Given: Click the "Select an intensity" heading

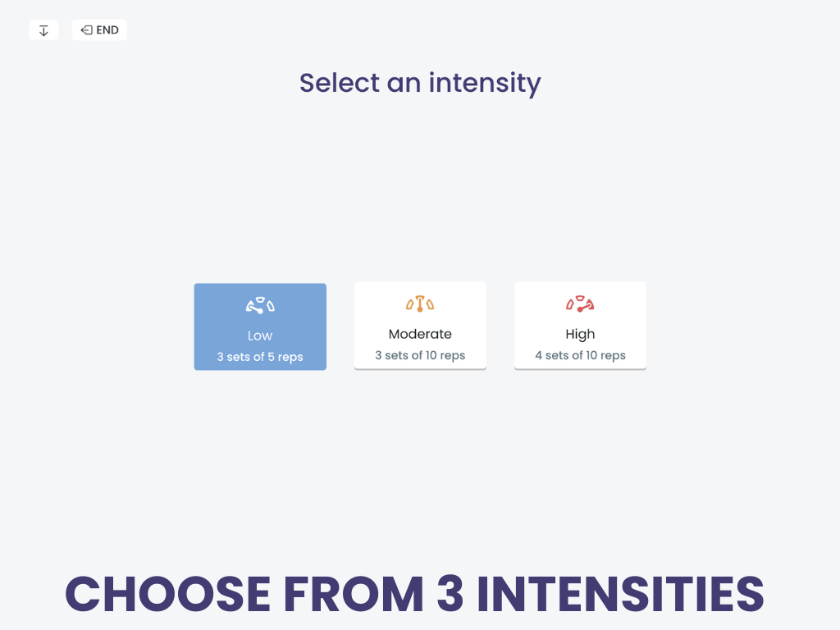Looking at the screenshot, I should [x=420, y=83].
